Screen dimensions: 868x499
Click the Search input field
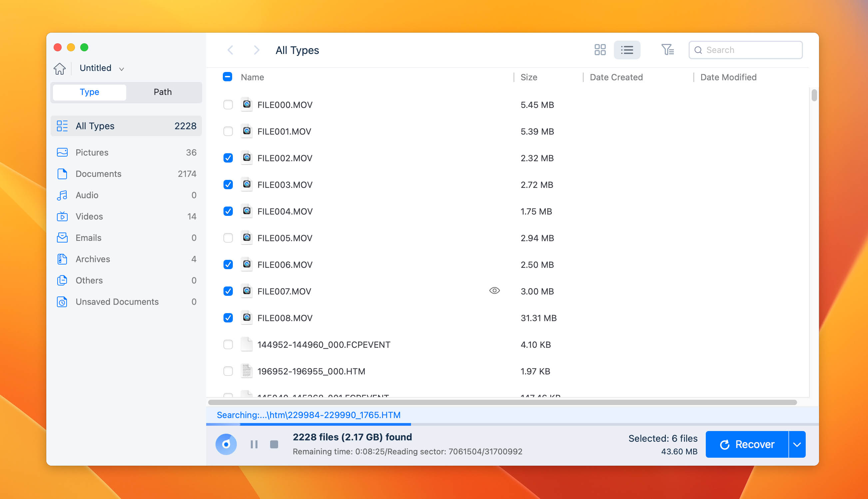coord(745,50)
